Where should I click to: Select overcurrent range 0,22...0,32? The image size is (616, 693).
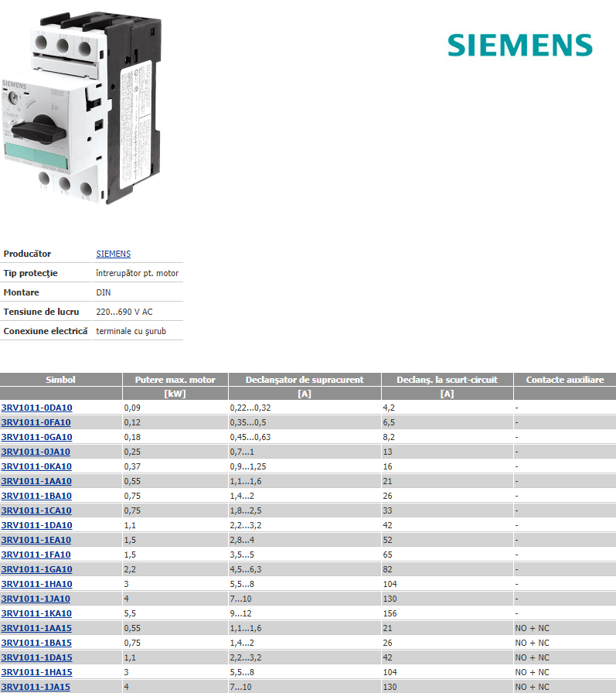pos(250,408)
